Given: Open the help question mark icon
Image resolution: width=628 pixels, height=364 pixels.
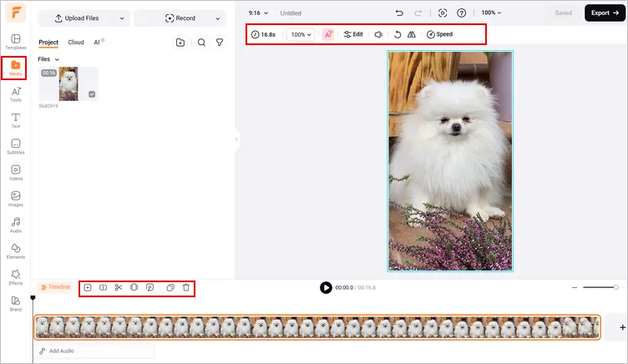Looking at the screenshot, I should [461, 13].
